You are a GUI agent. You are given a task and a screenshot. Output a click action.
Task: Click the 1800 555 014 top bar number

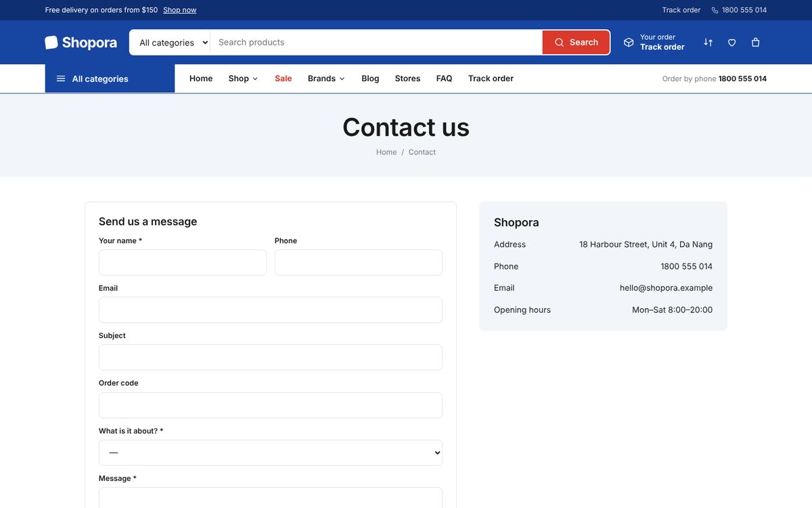[744, 10]
